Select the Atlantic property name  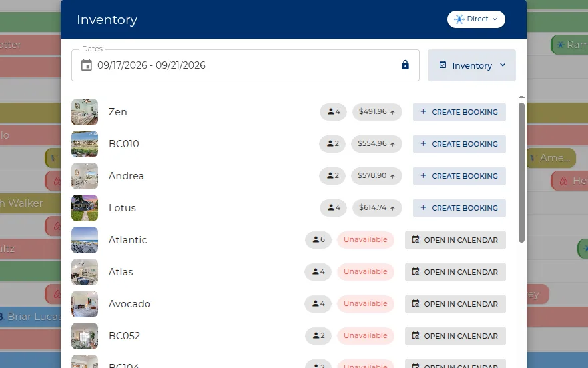pos(128,240)
